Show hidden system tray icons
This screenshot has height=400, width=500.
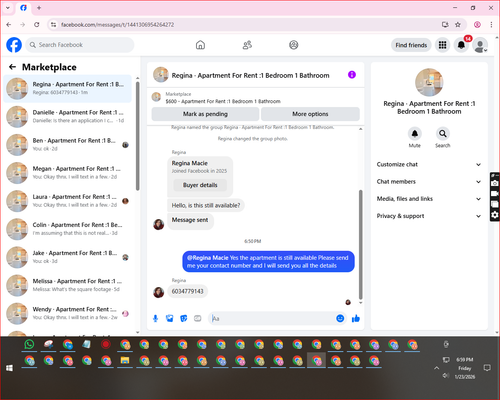point(436,368)
